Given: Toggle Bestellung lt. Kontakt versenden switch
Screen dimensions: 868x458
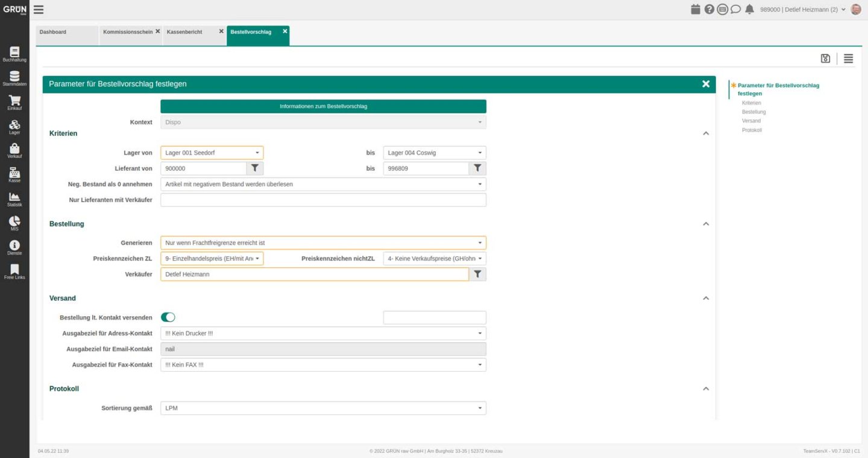Looking at the screenshot, I should (168, 317).
